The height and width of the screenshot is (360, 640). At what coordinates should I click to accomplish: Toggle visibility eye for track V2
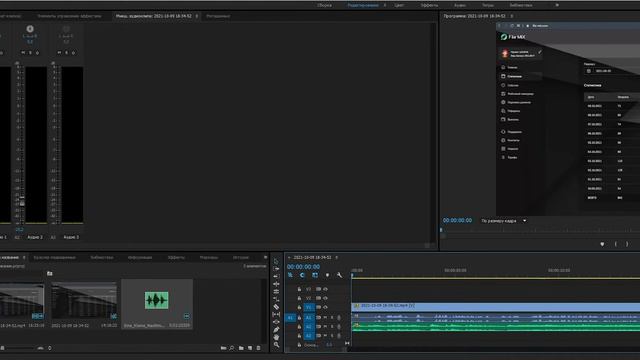coord(325,298)
